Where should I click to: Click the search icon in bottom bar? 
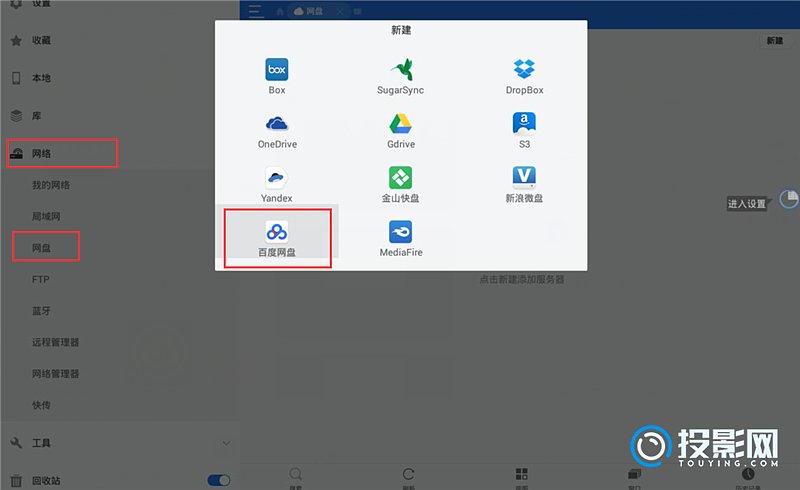click(x=295, y=474)
